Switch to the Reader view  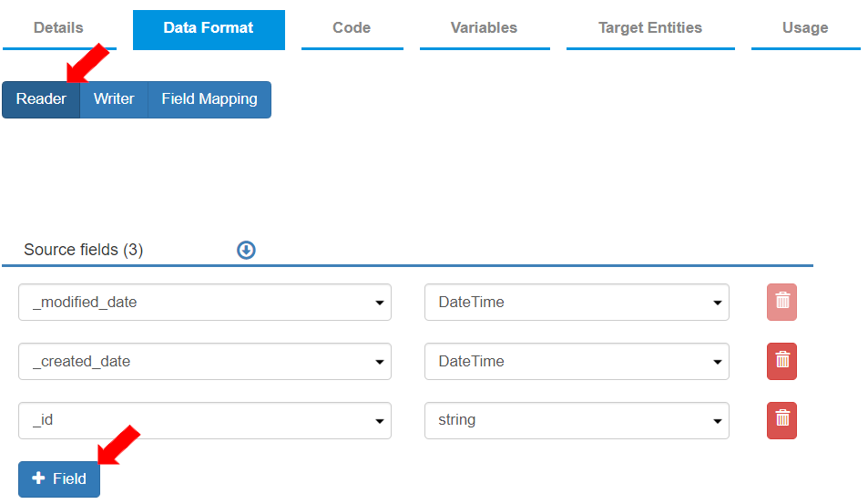click(41, 99)
